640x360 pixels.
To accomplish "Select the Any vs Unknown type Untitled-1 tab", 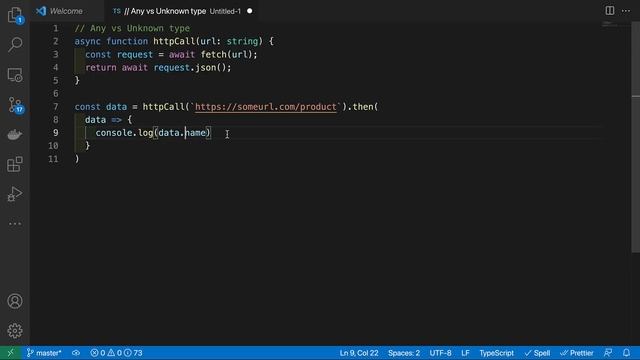I will 182,11.
